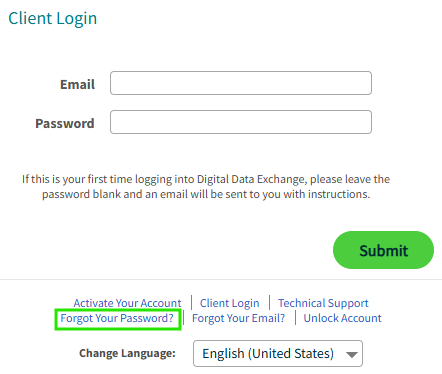Click the English (United States) selected value
Viewport: 442px width, 374px height.
click(x=268, y=353)
